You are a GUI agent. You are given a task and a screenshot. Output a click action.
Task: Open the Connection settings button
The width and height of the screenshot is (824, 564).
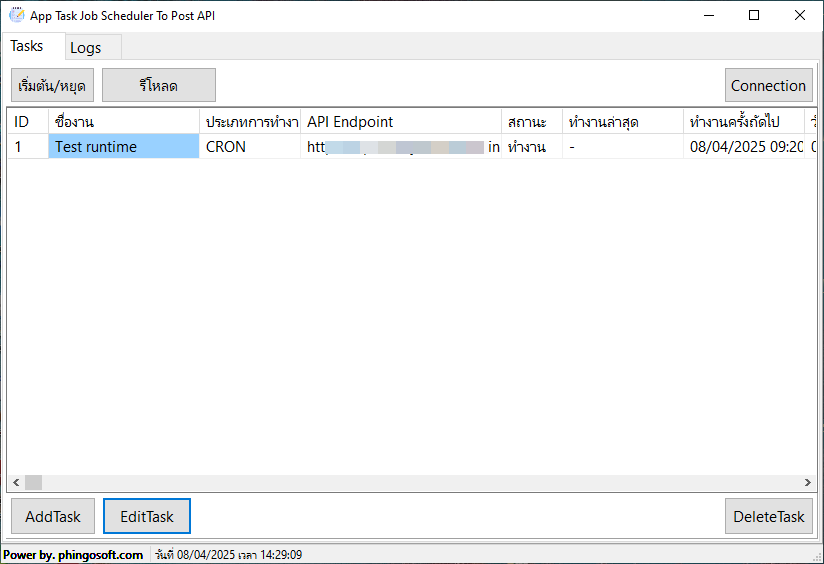tap(768, 85)
